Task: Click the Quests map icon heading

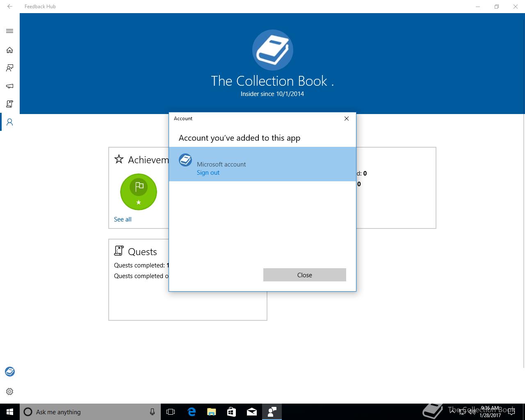Action: (119, 251)
